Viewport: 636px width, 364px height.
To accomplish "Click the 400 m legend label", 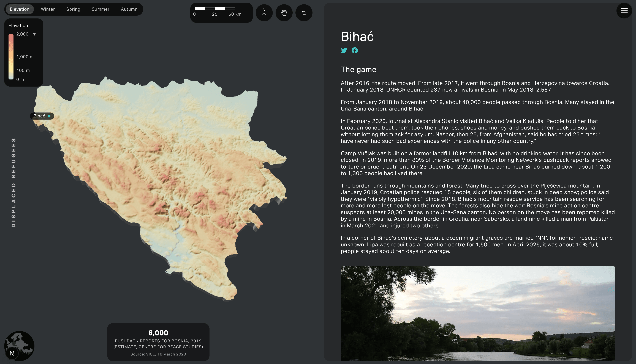I will pyautogui.click(x=23, y=70).
